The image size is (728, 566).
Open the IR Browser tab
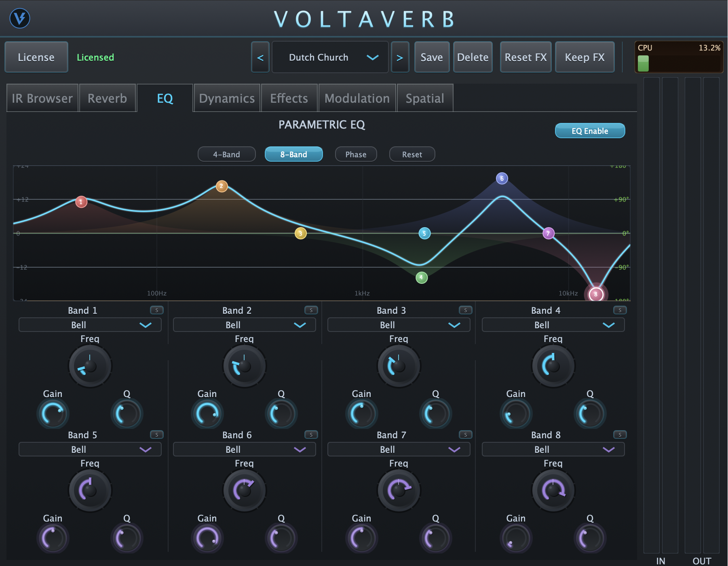pyautogui.click(x=42, y=98)
